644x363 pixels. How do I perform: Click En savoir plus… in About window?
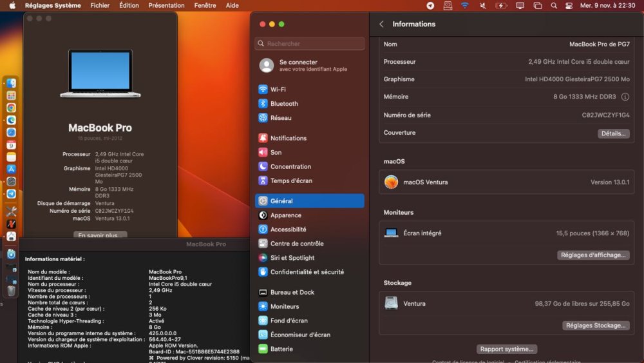pyautogui.click(x=100, y=235)
